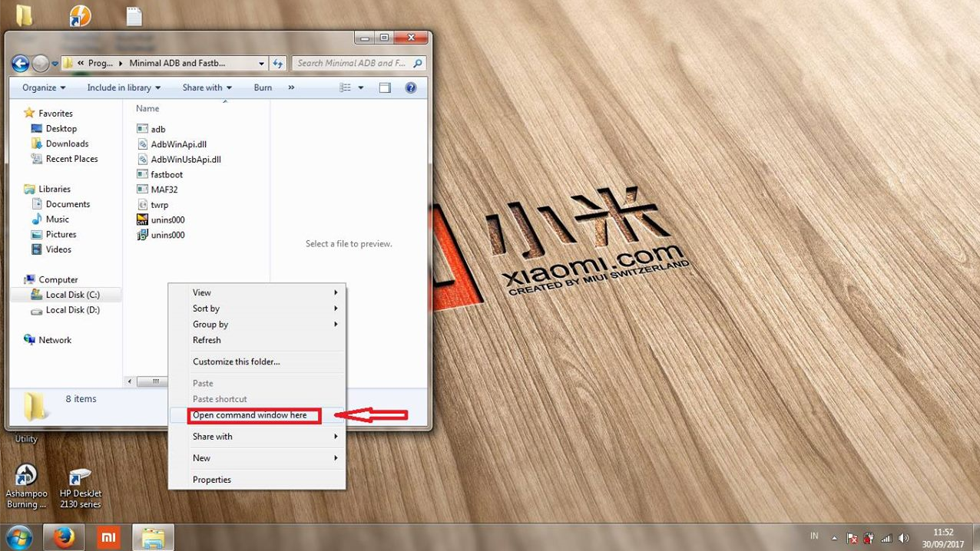
Task: Select the MAF32 file
Action: [157, 190]
